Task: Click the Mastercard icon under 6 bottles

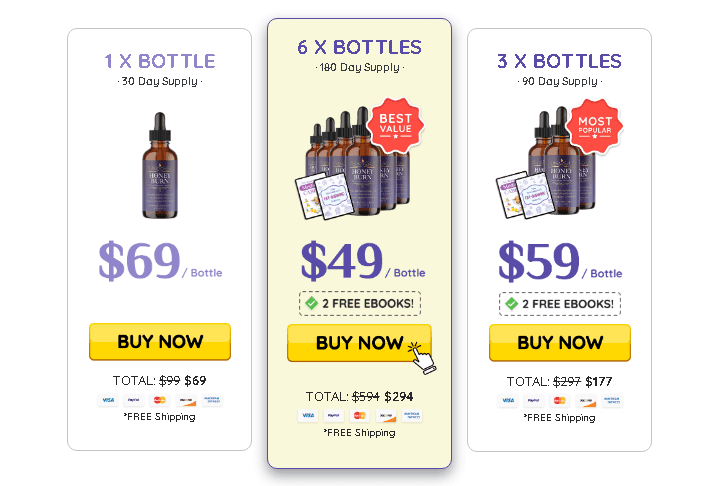Action: [x=360, y=415]
